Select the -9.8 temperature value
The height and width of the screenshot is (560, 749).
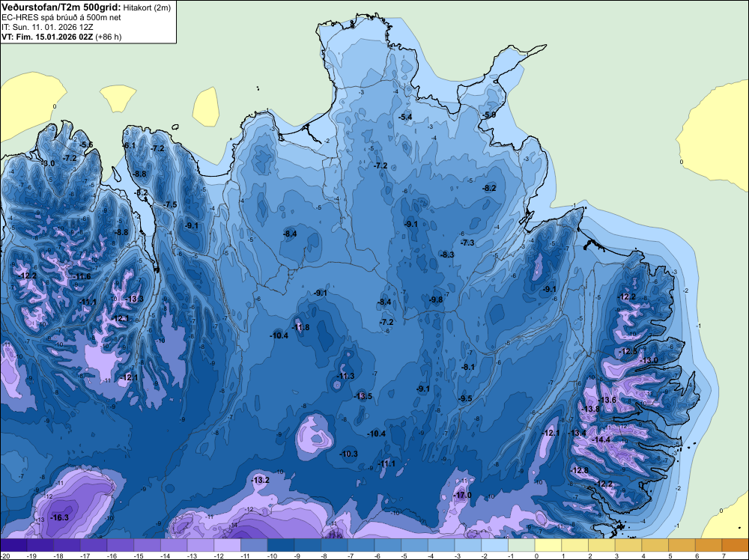(435, 299)
